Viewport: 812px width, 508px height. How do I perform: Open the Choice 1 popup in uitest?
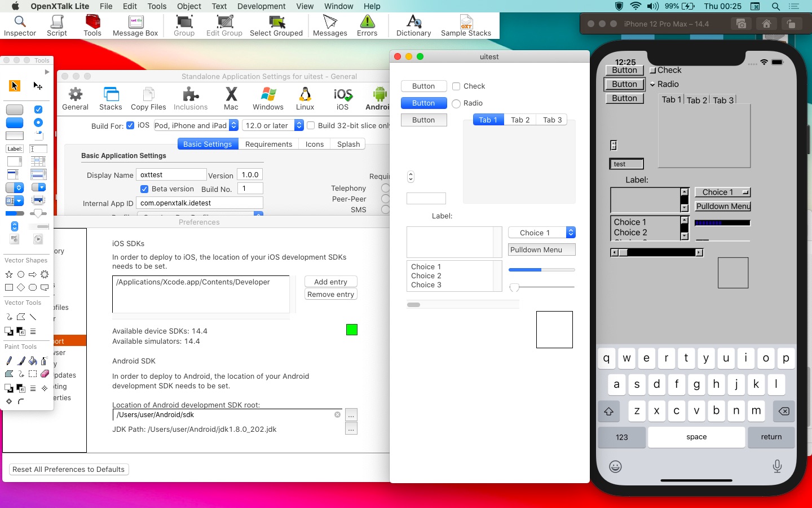tap(542, 233)
